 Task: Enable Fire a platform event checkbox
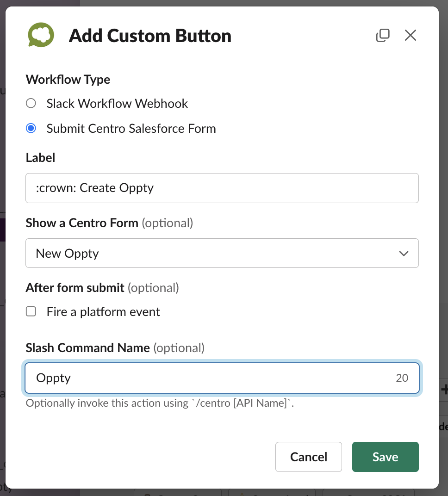pyautogui.click(x=31, y=311)
